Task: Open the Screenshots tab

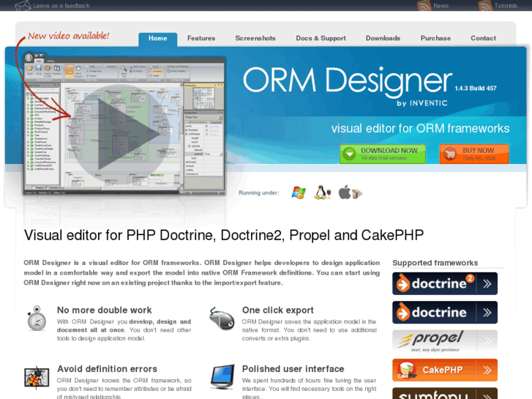Action: point(255,38)
